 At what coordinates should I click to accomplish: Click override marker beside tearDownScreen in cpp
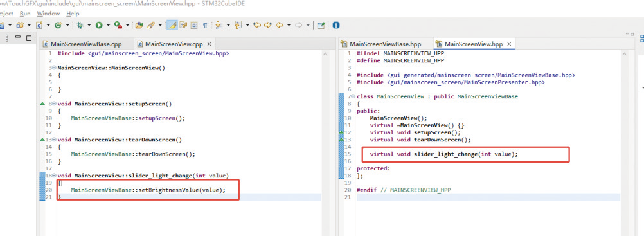click(x=42, y=140)
